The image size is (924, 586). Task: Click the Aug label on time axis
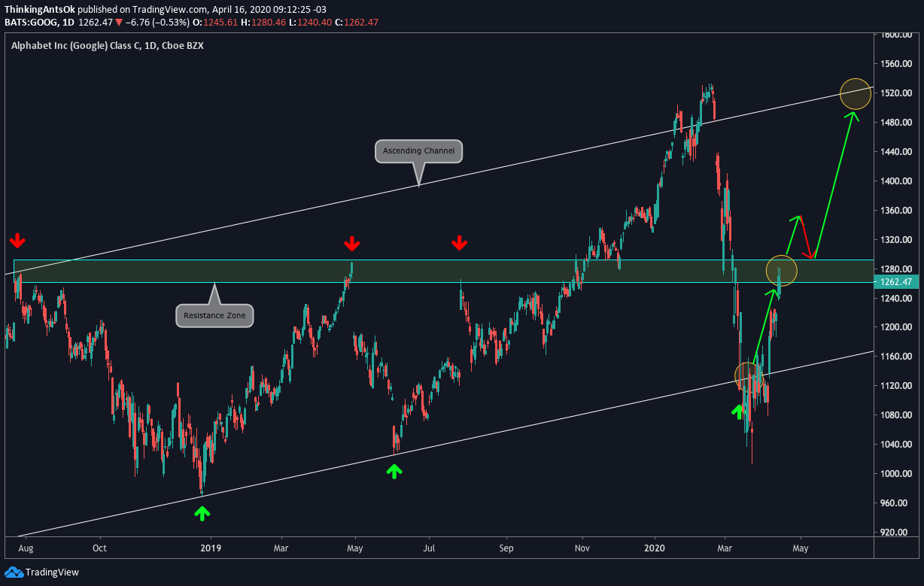click(24, 548)
